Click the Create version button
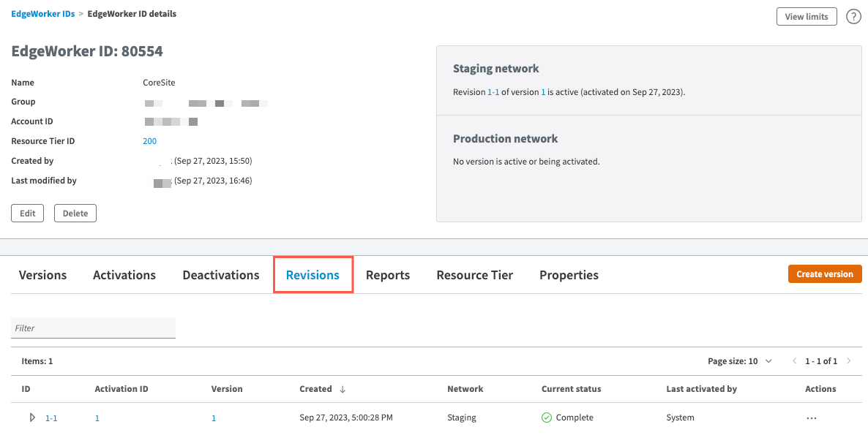The height and width of the screenshot is (438, 868). point(825,274)
